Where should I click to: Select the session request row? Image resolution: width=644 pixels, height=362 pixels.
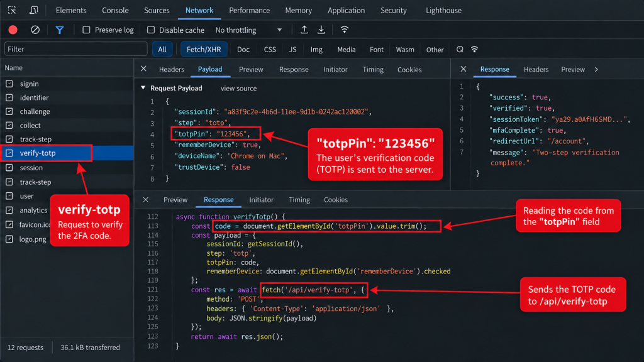point(67,167)
